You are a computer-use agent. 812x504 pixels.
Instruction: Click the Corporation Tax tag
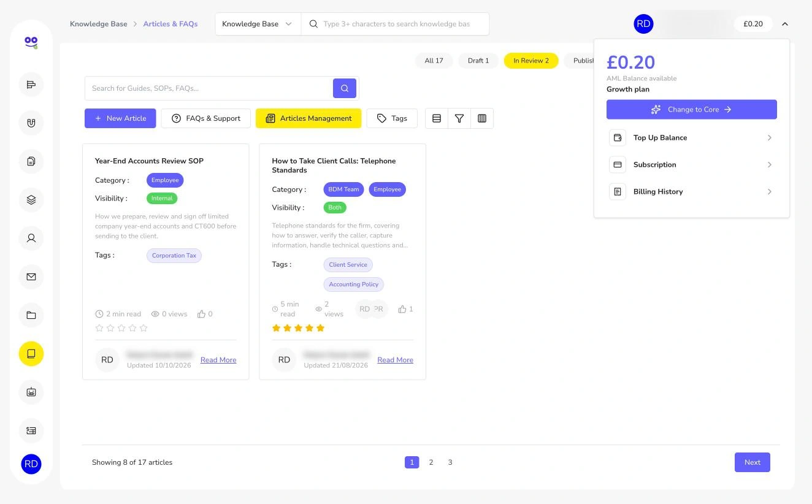click(x=174, y=256)
